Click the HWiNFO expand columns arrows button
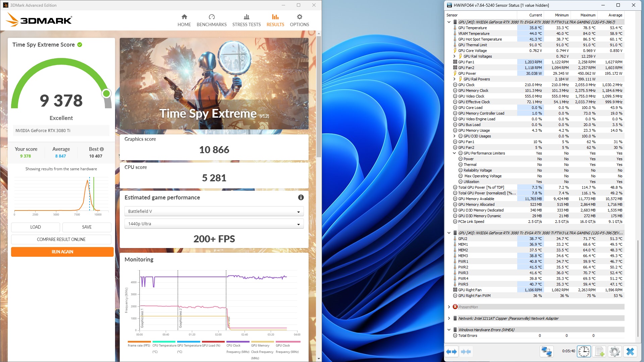Viewport: 644px width, 362px height. coord(451,352)
